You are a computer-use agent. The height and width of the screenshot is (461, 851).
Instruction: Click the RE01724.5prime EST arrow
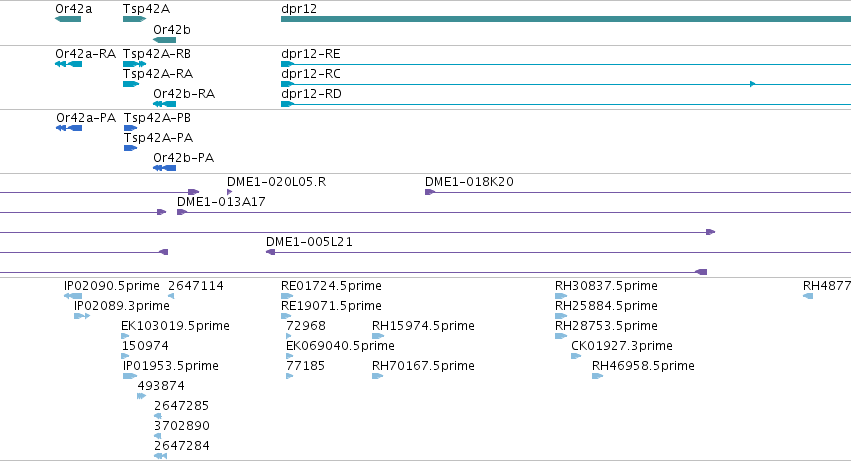click(x=287, y=296)
